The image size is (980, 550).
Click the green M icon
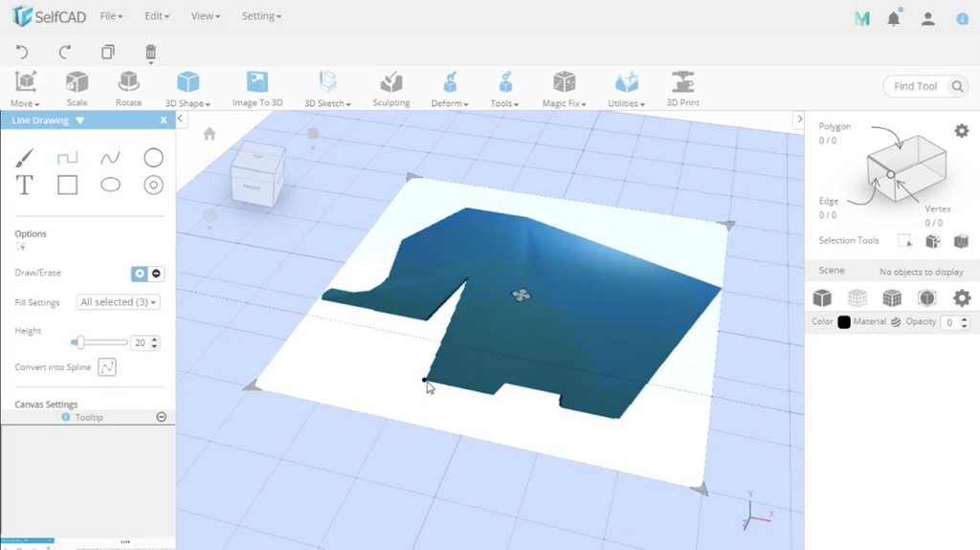(x=862, y=19)
